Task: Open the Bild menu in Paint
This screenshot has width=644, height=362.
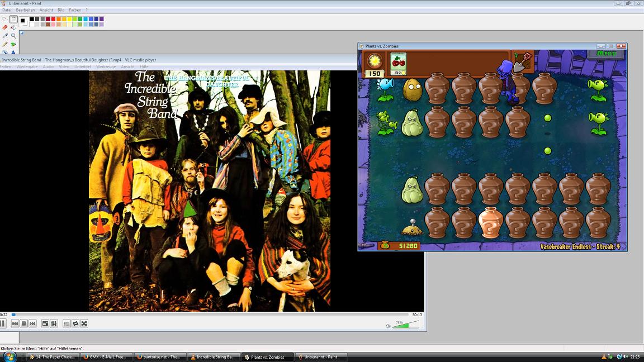Action: pyautogui.click(x=61, y=10)
